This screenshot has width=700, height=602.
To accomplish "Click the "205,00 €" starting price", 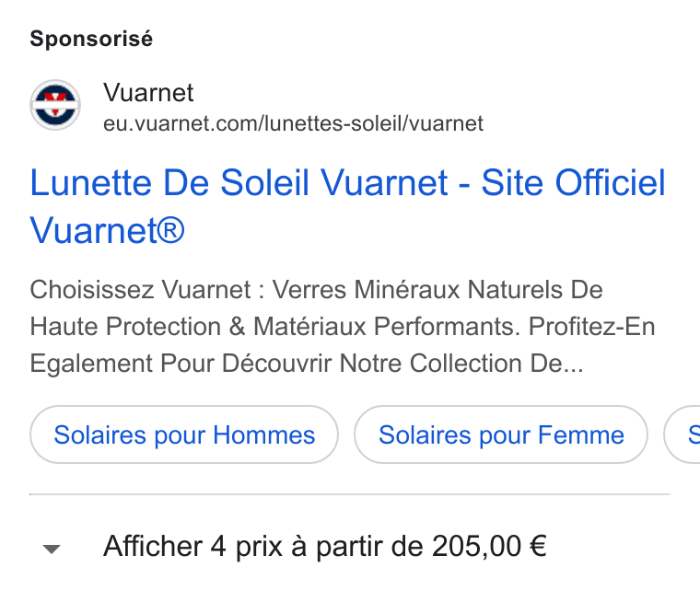I will point(489,546).
